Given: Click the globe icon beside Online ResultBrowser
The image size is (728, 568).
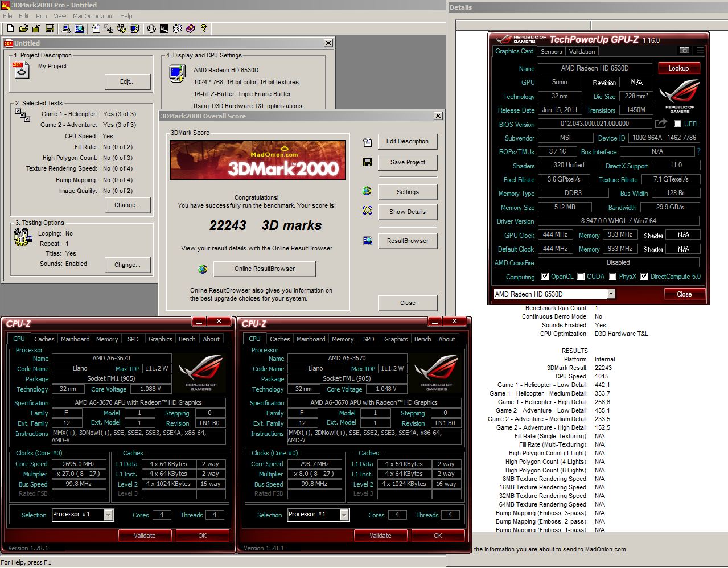Looking at the screenshot, I should [203, 269].
